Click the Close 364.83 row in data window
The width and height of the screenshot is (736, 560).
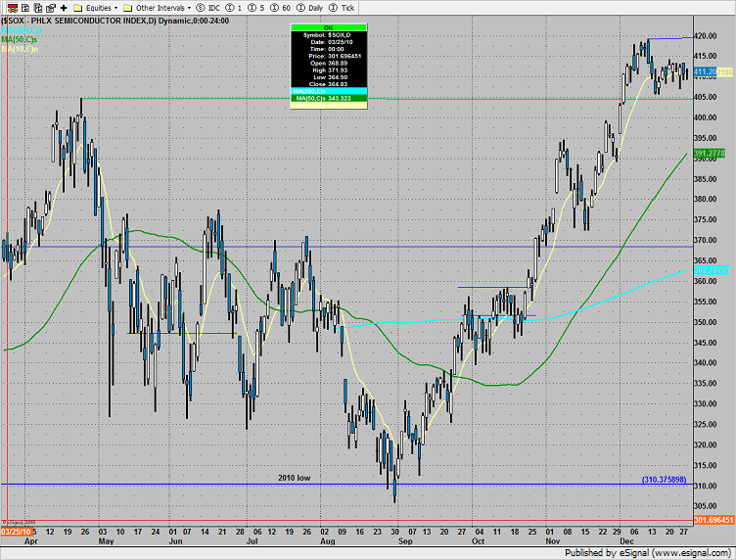(329, 84)
